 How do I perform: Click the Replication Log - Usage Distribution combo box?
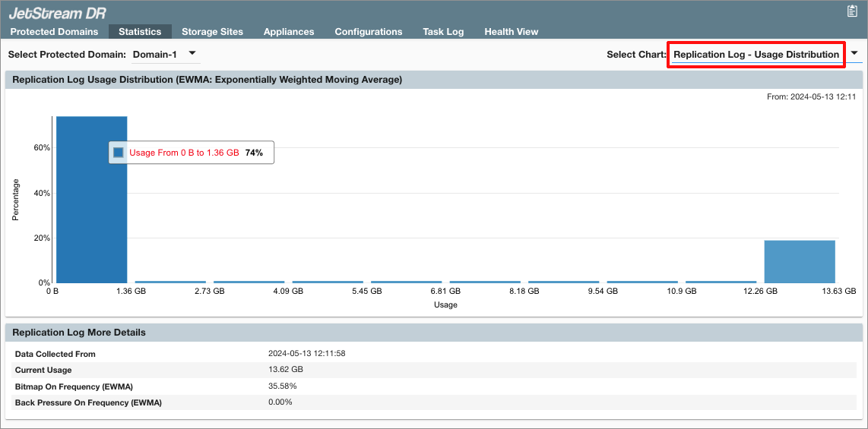[756, 55]
